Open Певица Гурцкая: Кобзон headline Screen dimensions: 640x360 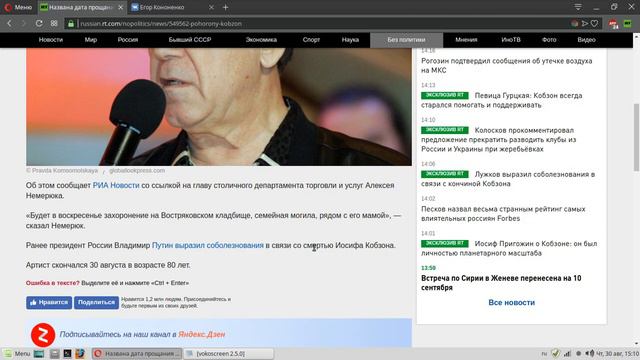pos(502,100)
